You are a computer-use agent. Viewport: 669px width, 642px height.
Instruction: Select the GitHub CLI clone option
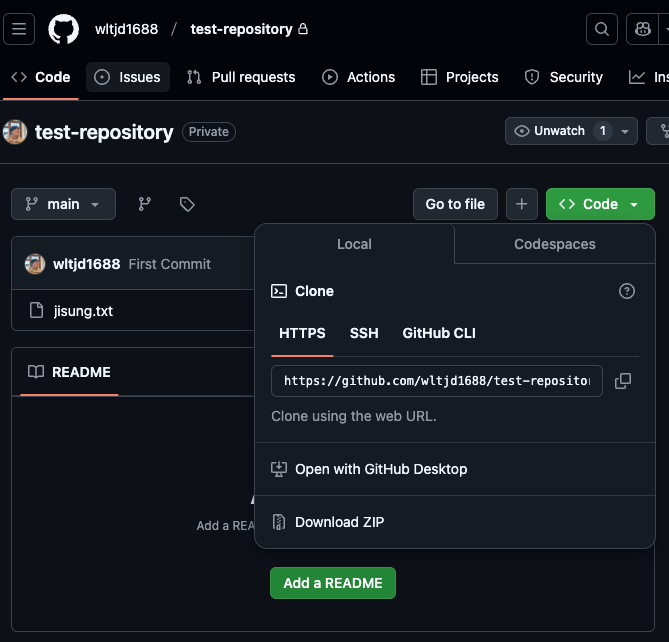[439, 333]
